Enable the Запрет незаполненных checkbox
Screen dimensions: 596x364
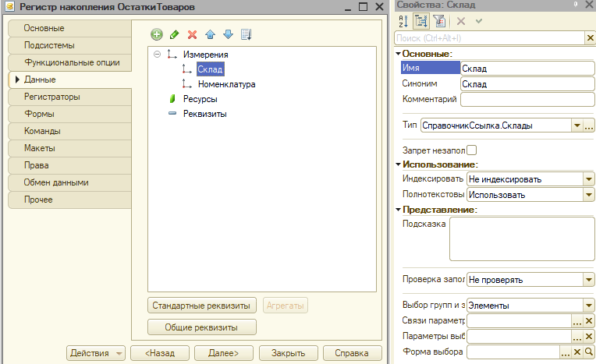[x=471, y=150]
